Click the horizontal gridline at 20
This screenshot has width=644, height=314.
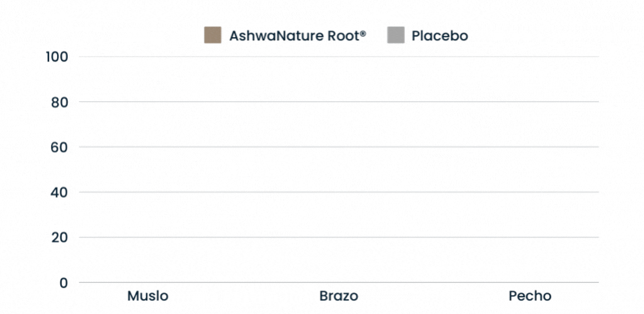[338, 237]
